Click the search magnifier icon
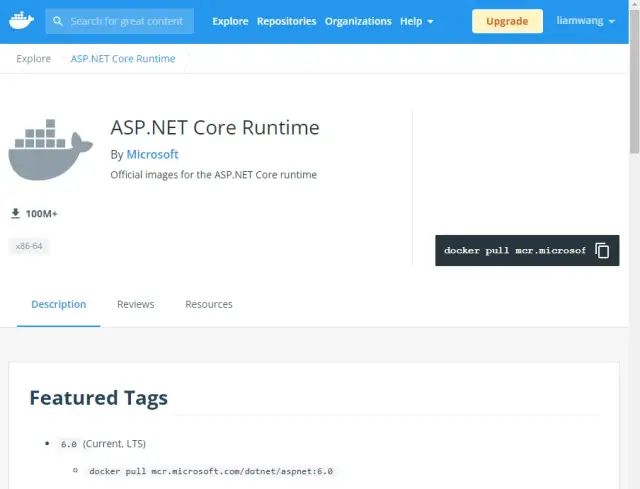Screen dimensions: 640x489 point(58,21)
